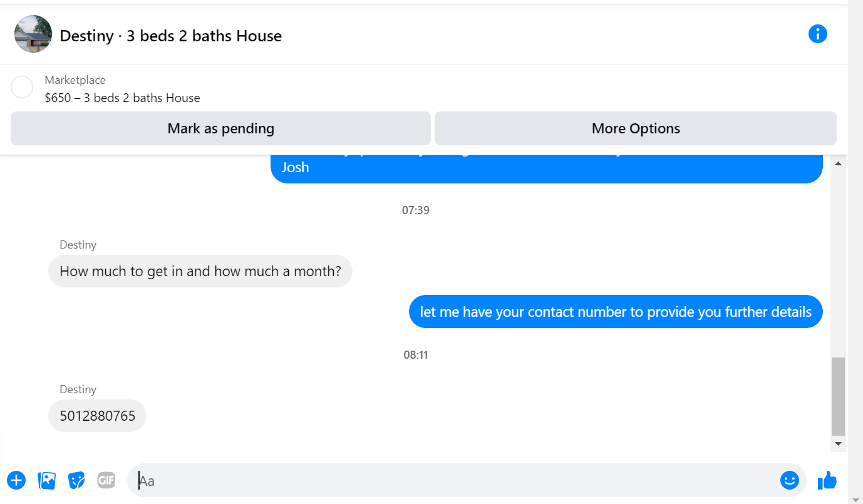This screenshot has height=504, width=863.
Task: Click the chat scrollbar thumb
Action: click(x=838, y=396)
